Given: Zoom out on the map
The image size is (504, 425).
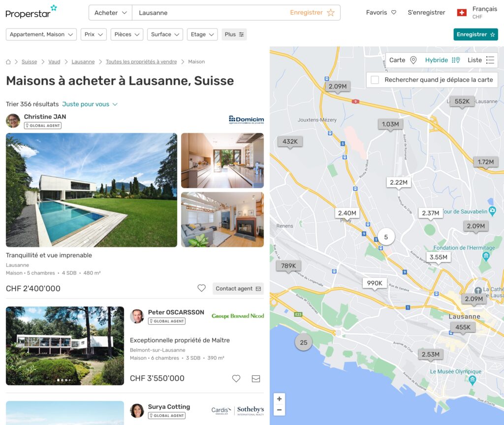Looking at the screenshot, I should [x=280, y=410].
